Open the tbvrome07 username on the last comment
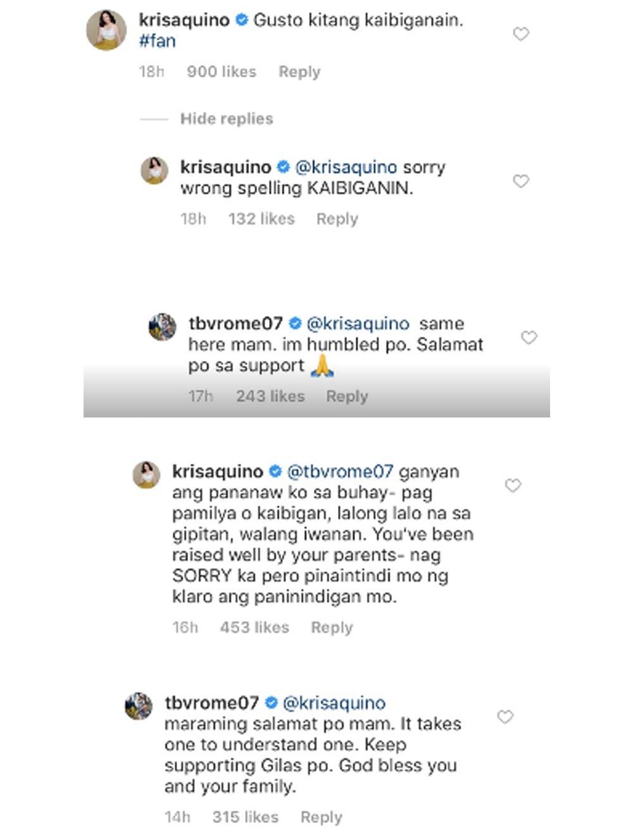This screenshot has height=840, width=633. coord(211,703)
